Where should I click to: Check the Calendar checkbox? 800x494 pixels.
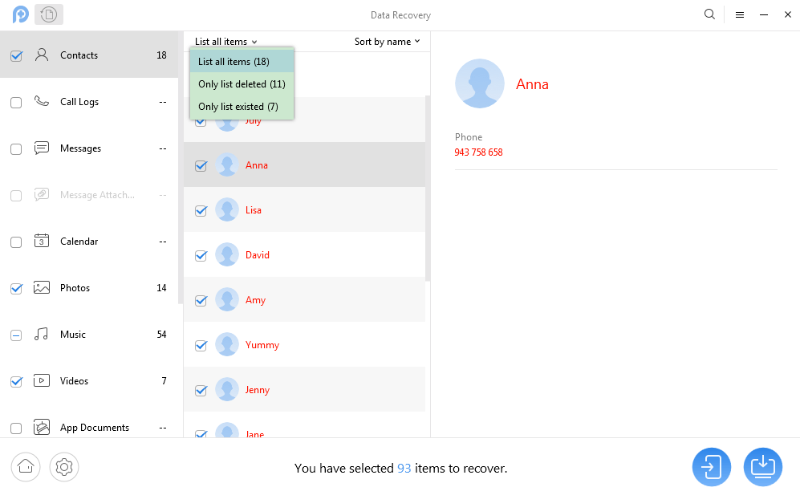point(16,242)
